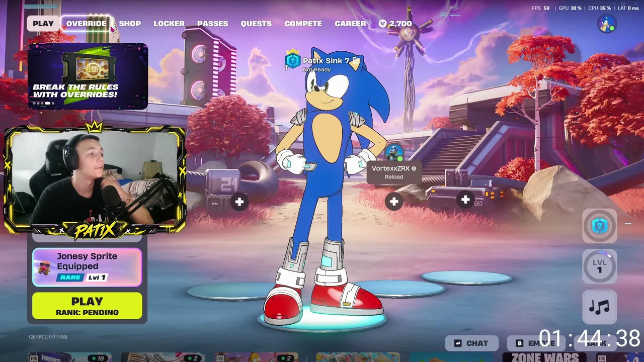Open the Jonesy Sprite Equipped card
The height and width of the screenshot is (362, 644).
pyautogui.click(x=87, y=267)
